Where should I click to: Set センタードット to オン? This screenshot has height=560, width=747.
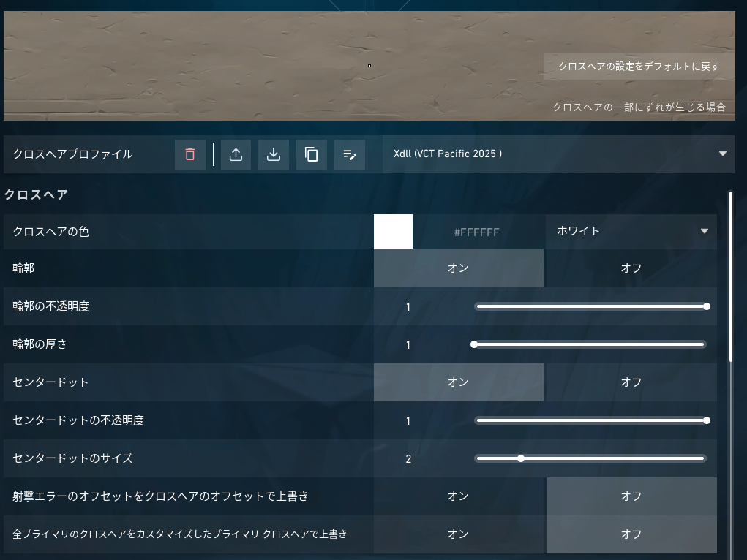tap(458, 382)
